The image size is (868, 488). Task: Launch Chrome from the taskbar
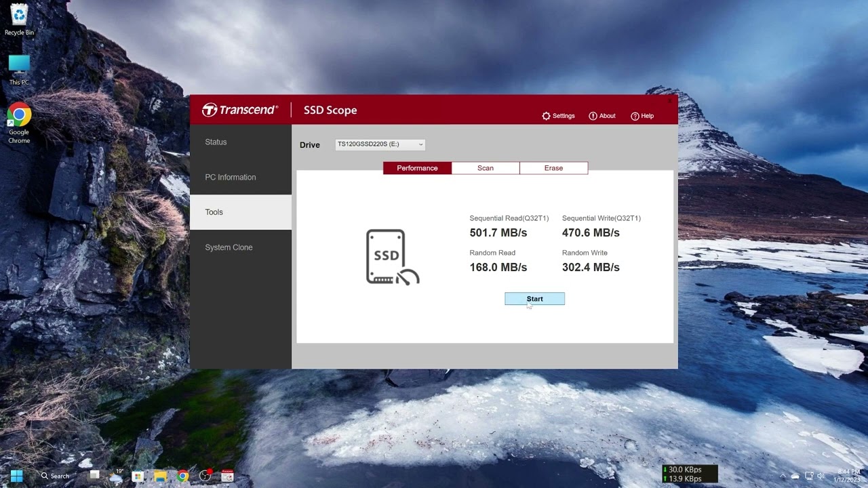pos(182,476)
